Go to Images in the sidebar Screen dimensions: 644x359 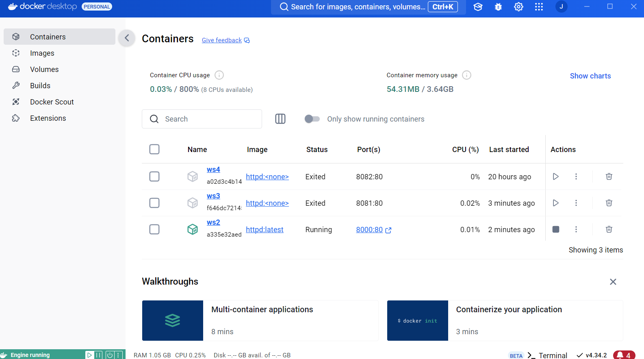pos(59,53)
